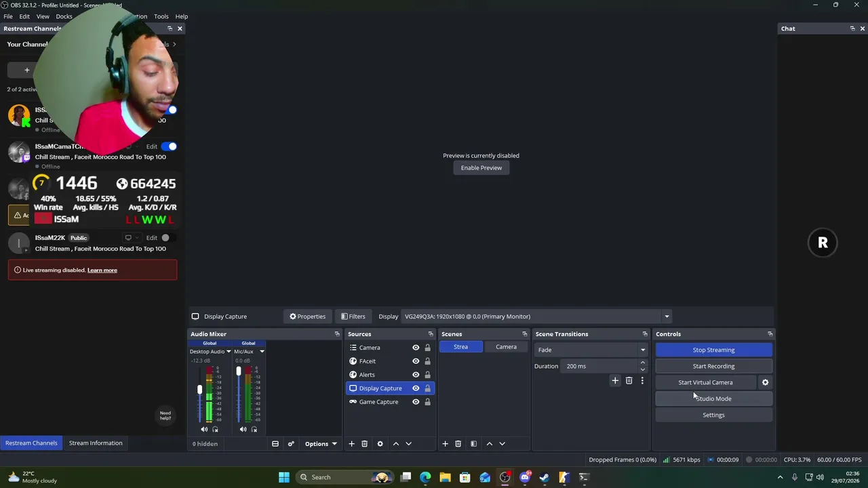Open Audio Mixer Options dropdown
The image size is (868, 488).
pos(321,444)
